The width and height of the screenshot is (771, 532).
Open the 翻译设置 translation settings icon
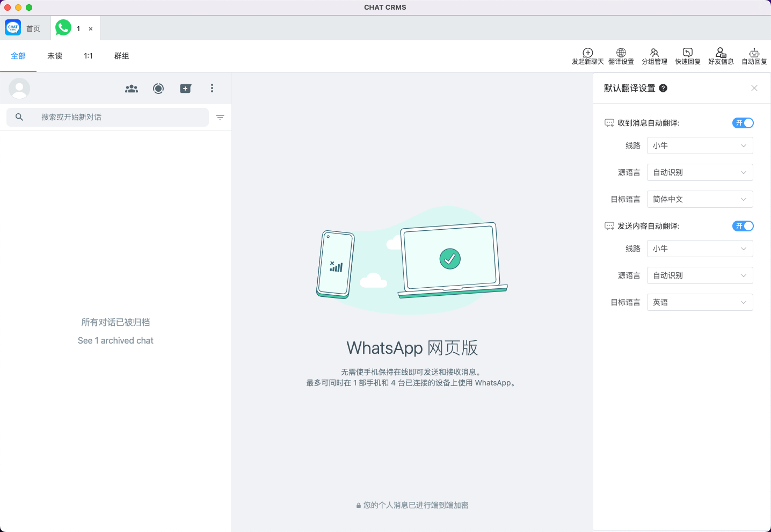[x=621, y=56]
